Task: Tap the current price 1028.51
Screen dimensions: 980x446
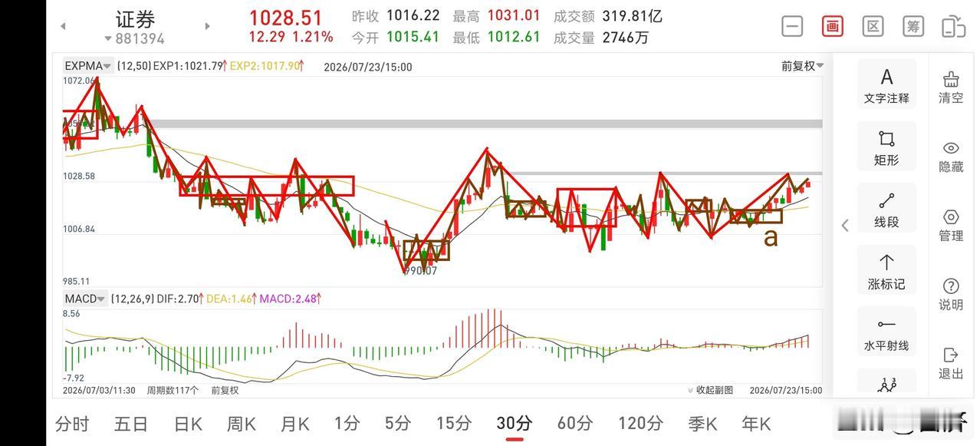Action: 285,18
